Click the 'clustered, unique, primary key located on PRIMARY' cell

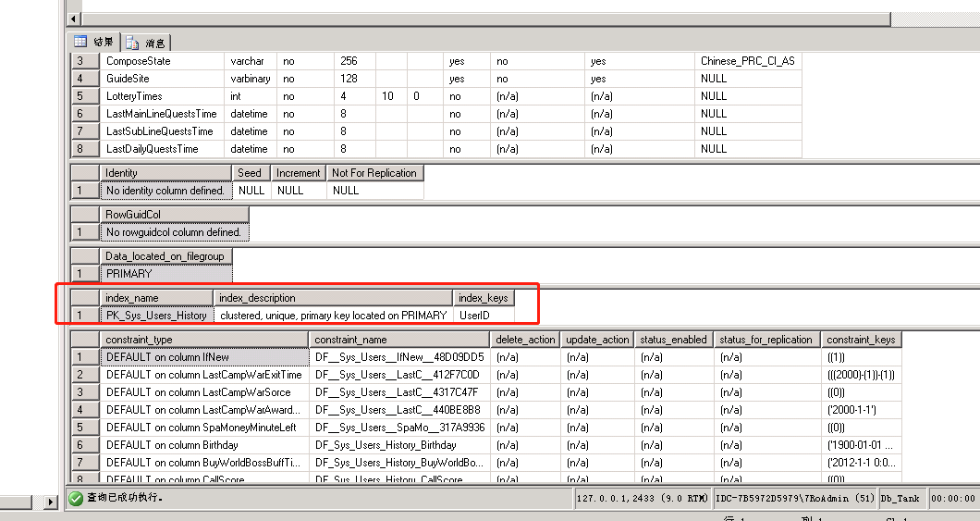point(333,316)
